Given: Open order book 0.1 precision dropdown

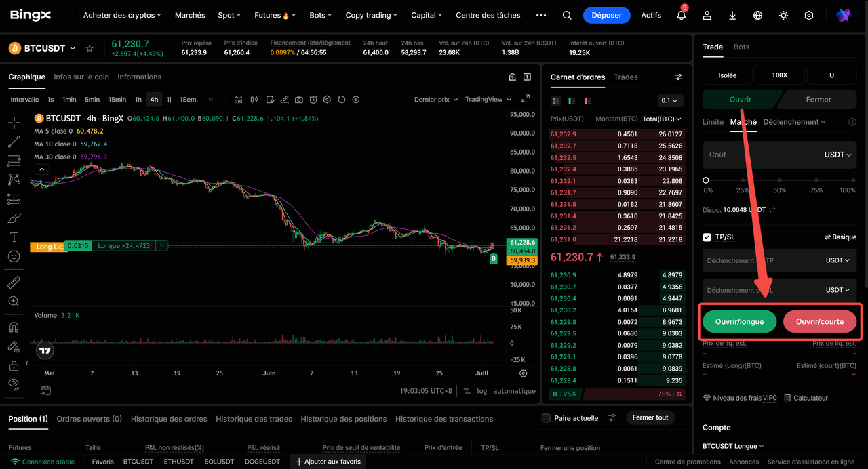Looking at the screenshot, I should (x=670, y=100).
